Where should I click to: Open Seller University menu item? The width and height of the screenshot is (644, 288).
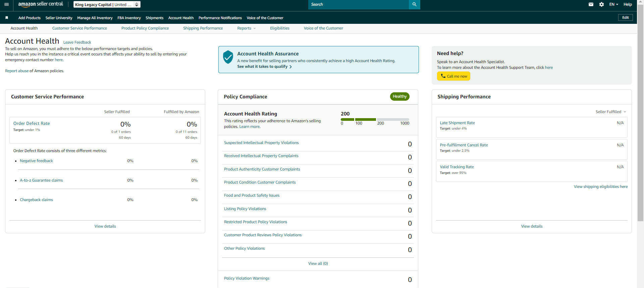coord(59,18)
